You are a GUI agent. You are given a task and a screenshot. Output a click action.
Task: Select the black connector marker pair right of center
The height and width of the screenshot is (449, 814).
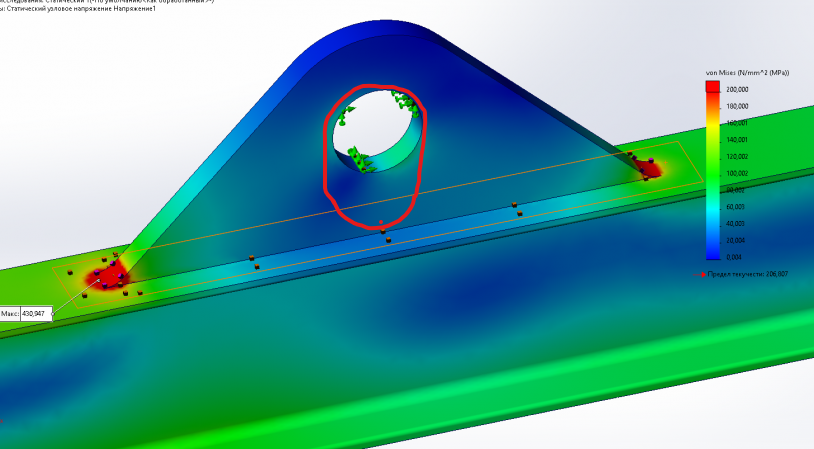[x=516, y=208]
